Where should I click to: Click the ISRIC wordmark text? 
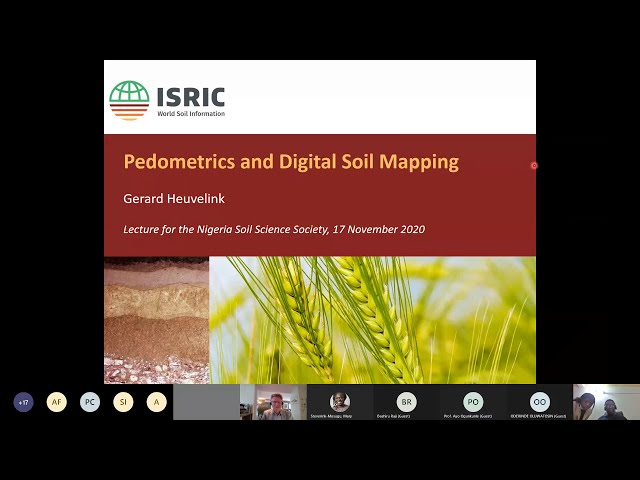[191, 97]
